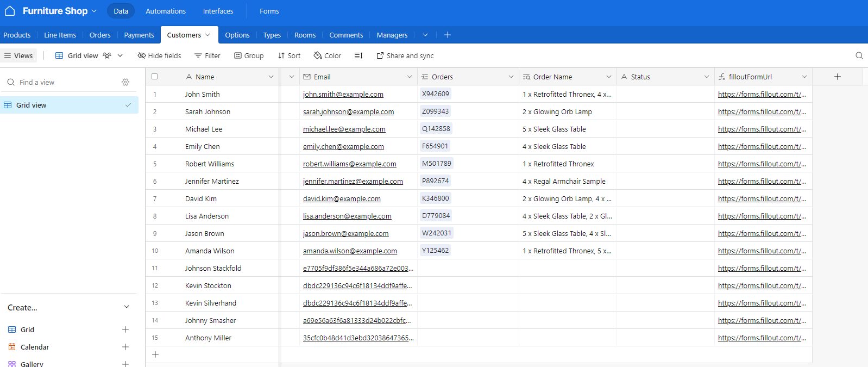The width and height of the screenshot is (868, 367).
Task: Open the Options table tab
Action: pyautogui.click(x=237, y=35)
